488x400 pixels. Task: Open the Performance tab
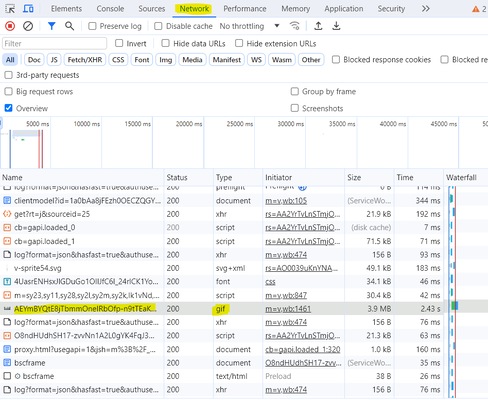coord(245,9)
